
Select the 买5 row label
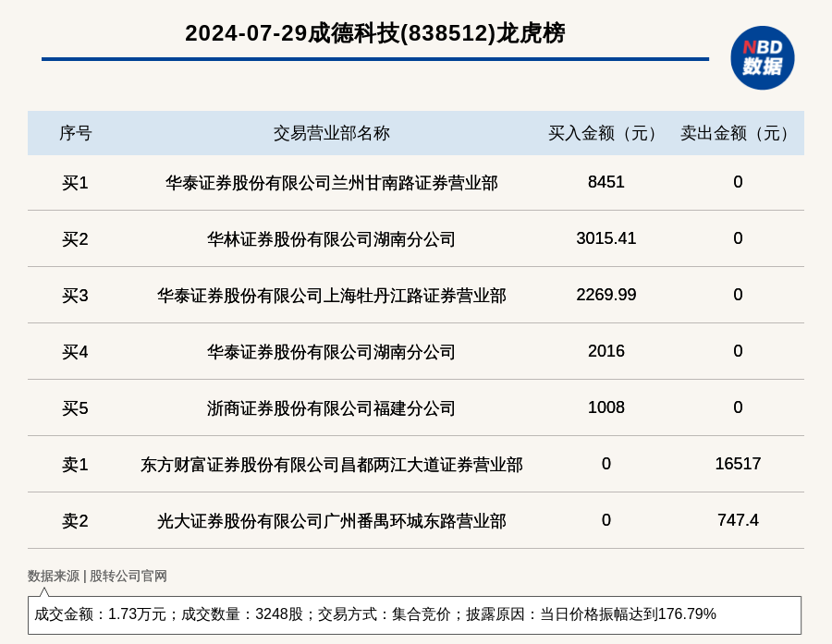76,408
